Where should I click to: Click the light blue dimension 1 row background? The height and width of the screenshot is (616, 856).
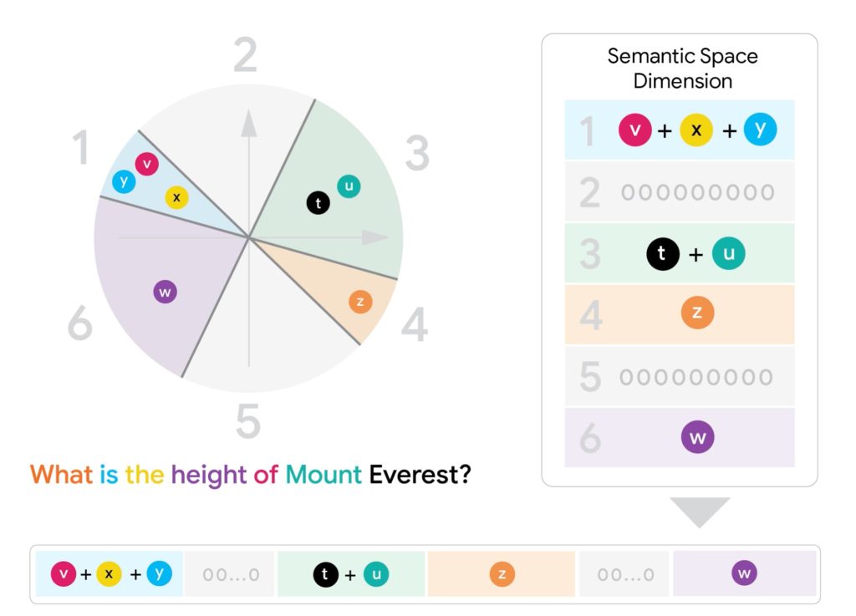pos(679,130)
